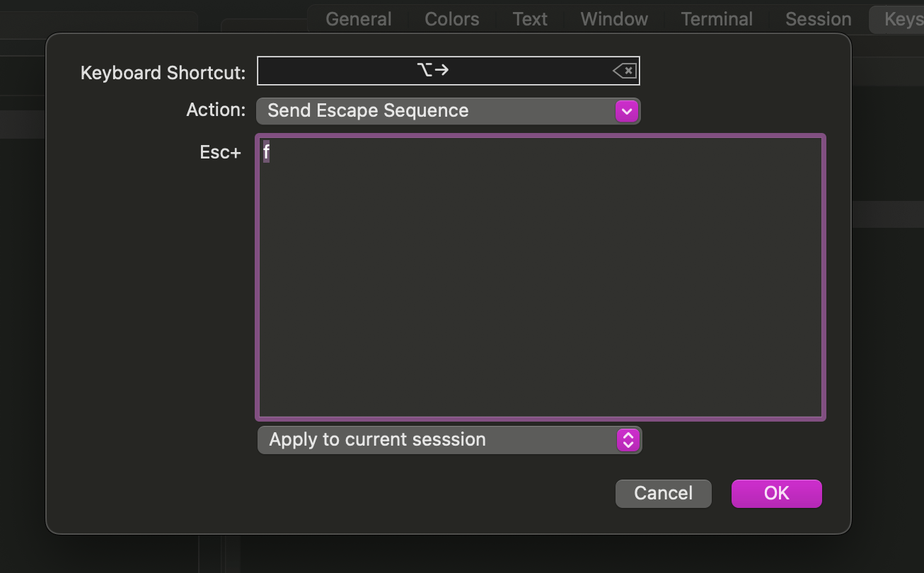Click inside the Esc+ text area
This screenshot has width=924, height=573.
541,277
